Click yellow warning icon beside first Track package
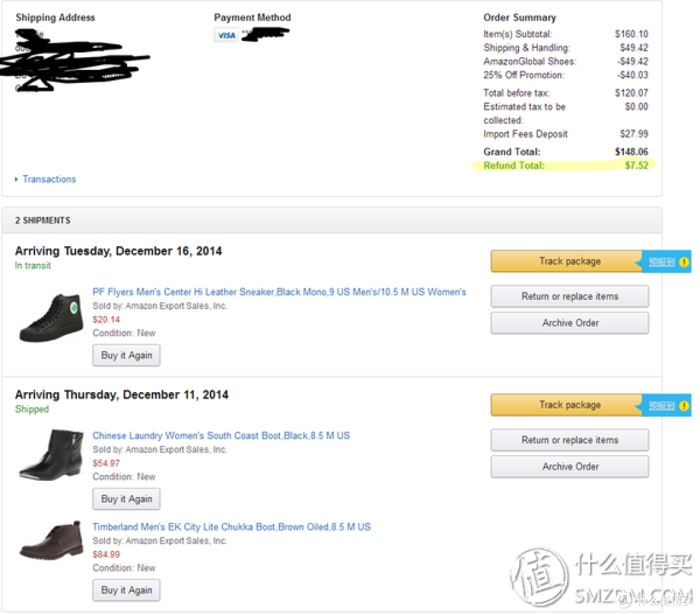The width and height of the screenshot is (700, 615). 684,262
